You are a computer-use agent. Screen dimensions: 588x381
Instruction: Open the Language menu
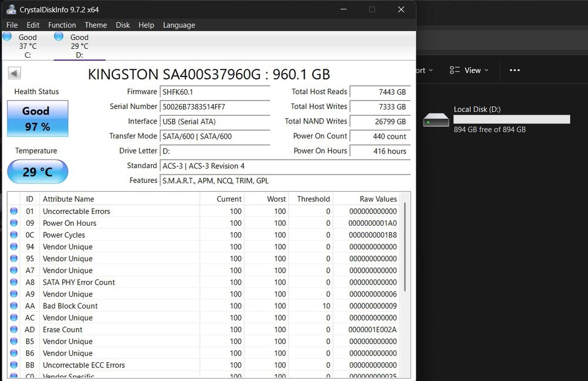tap(179, 25)
